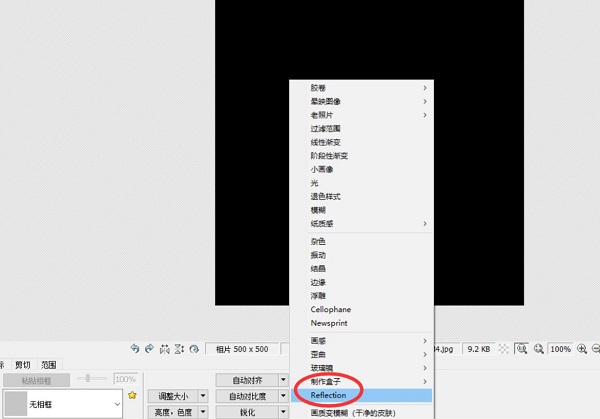
Task: Click the flip horizontal icon
Action: pos(165,349)
